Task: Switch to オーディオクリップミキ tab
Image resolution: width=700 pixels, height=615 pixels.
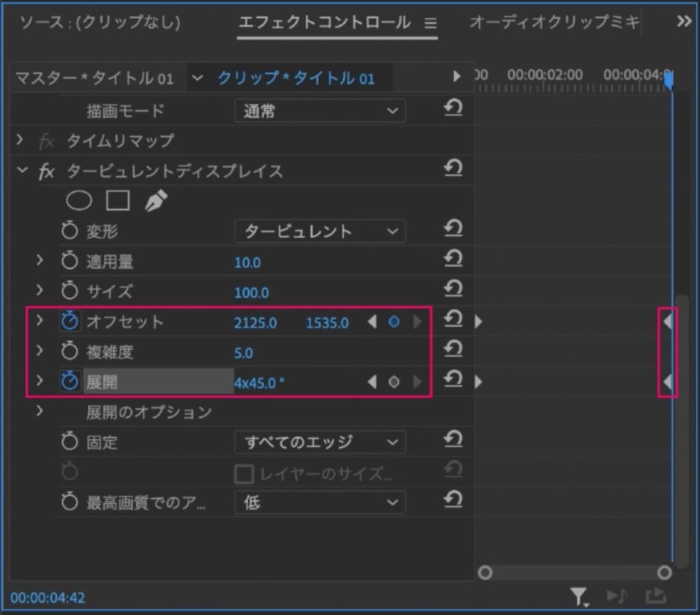Action: (555, 21)
